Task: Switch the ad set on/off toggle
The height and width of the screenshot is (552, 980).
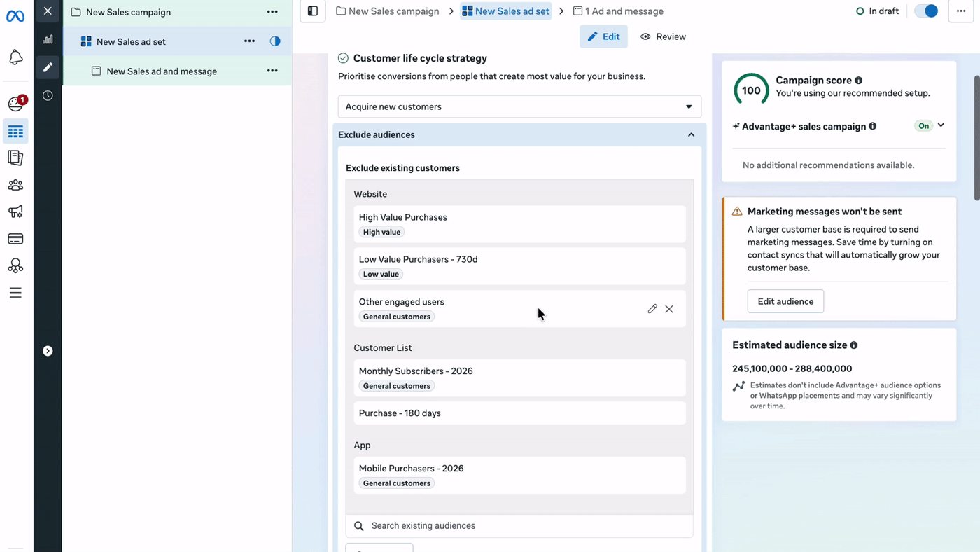Action: tap(927, 11)
